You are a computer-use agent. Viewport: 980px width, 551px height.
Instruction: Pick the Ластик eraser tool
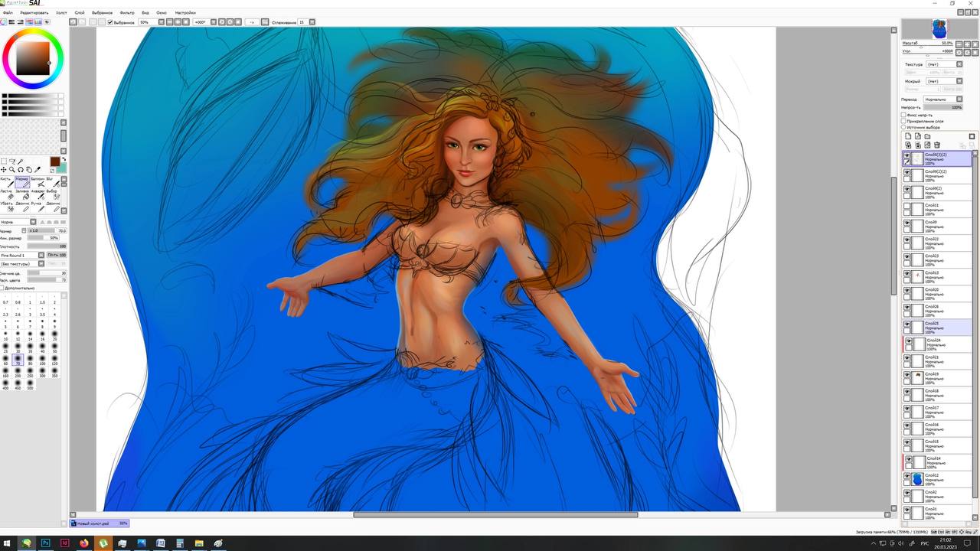click(x=8, y=194)
